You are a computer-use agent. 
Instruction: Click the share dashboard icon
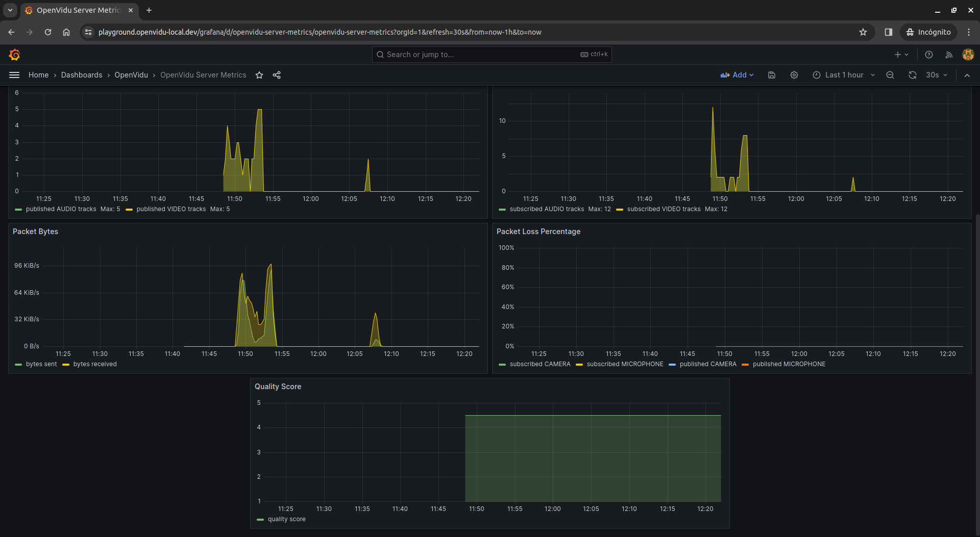tap(277, 75)
